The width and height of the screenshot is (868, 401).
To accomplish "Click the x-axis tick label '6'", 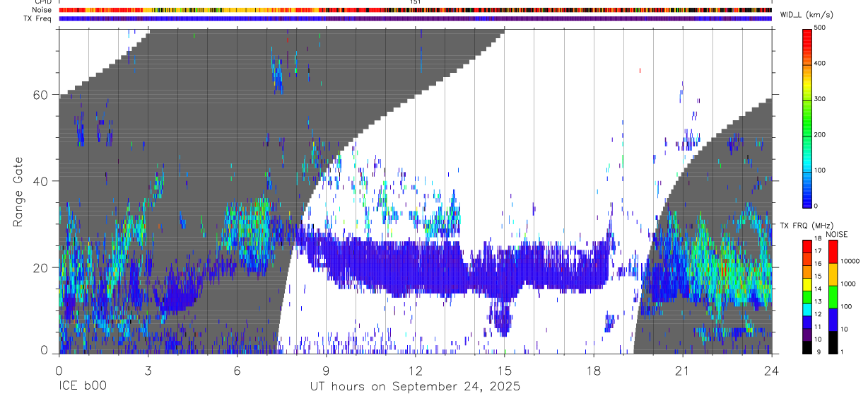I will point(237,370).
